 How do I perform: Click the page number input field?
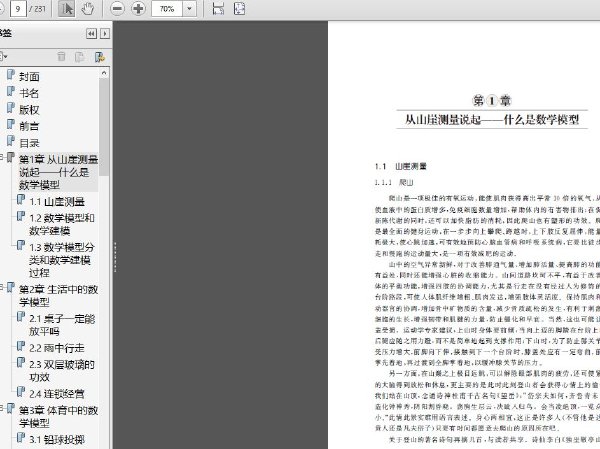coord(18,9)
